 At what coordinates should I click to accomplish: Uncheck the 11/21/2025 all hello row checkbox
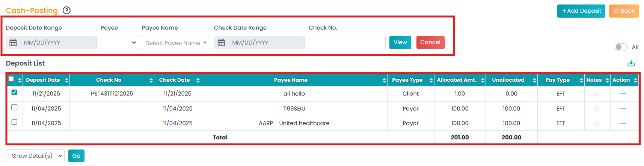click(x=14, y=93)
